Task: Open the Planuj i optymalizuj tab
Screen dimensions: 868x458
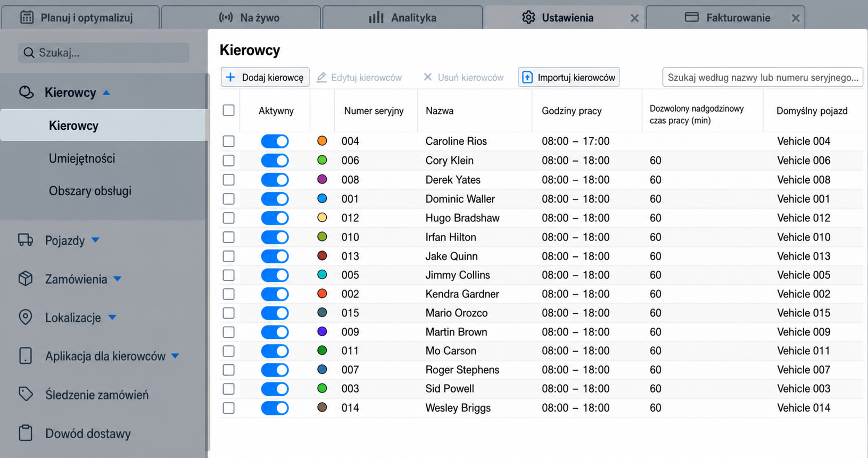Action: (80, 18)
